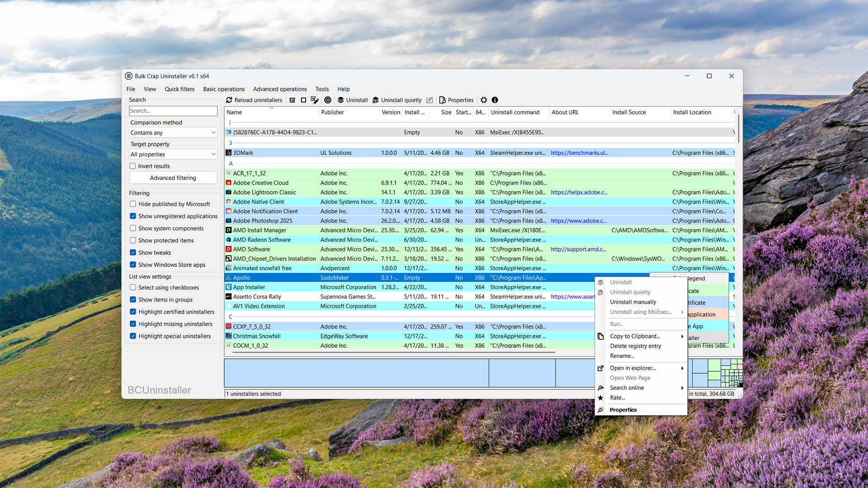Click the target-shaped toolbar icon
This screenshot has width=868, height=488.
[x=328, y=100]
